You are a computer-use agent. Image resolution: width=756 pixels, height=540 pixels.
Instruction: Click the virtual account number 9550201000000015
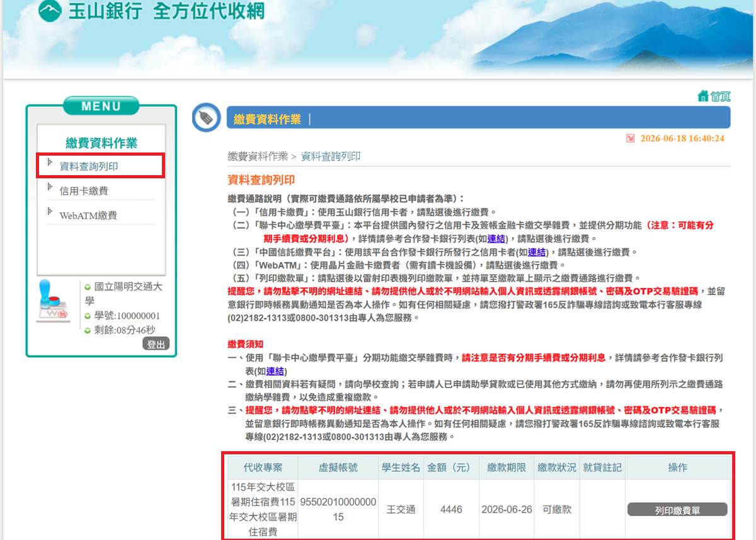click(x=338, y=509)
